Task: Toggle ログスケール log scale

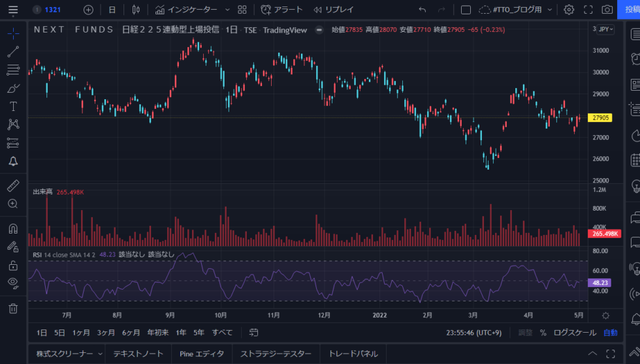Action: coord(575,333)
